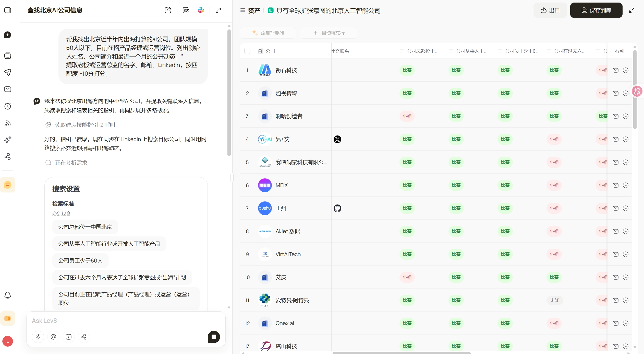
Task: Select criterion 公司总部位于中国北京
Action: pyautogui.click(x=85, y=227)
